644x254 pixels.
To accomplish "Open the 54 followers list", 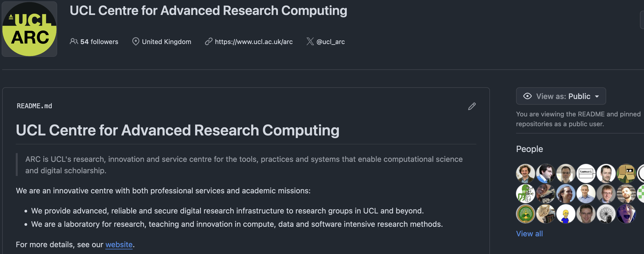I will (99, 42).
